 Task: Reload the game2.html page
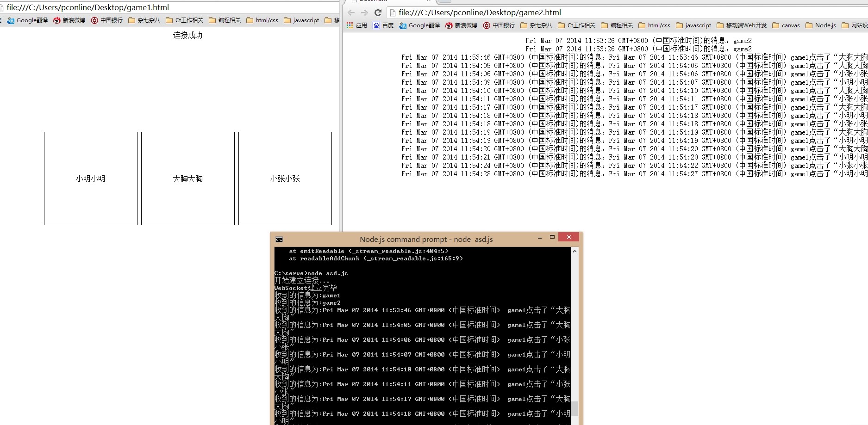point(378,13)
